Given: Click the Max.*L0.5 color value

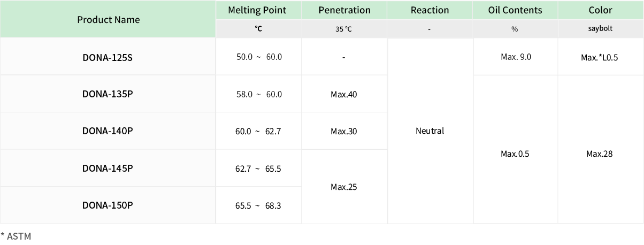Looking at the screenshot, I should tap(600, 57).
